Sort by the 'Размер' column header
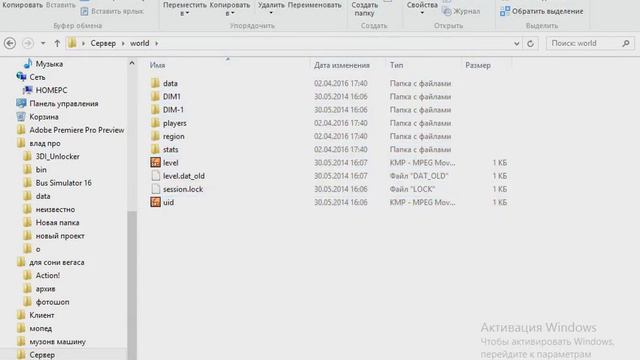Viewport: 640px width, 360px height. point(478,65)
